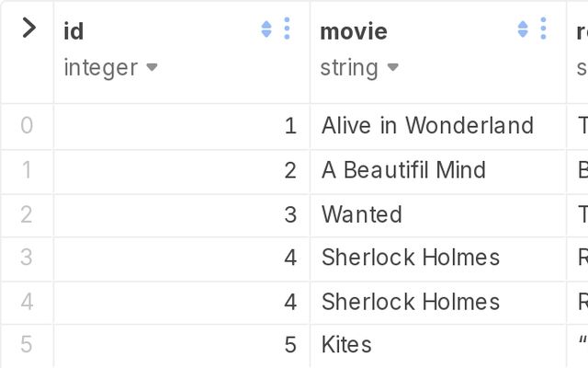Open the integer type dropdown

coord(153,67)
